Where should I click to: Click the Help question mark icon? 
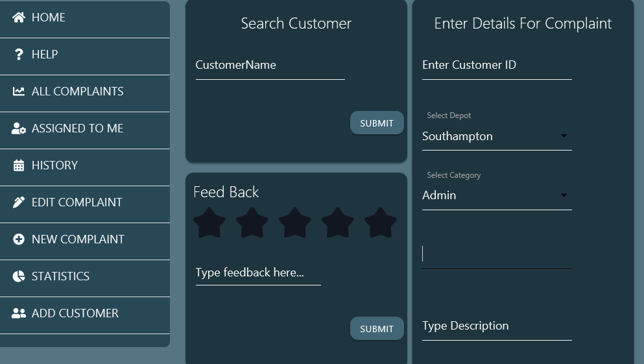click(18, 55)
